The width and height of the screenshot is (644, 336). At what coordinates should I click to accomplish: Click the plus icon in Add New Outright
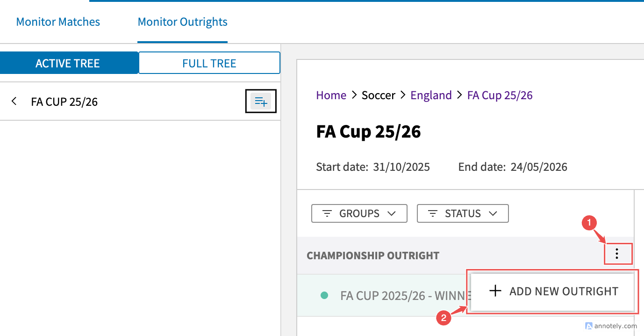[x=495, y=291]
